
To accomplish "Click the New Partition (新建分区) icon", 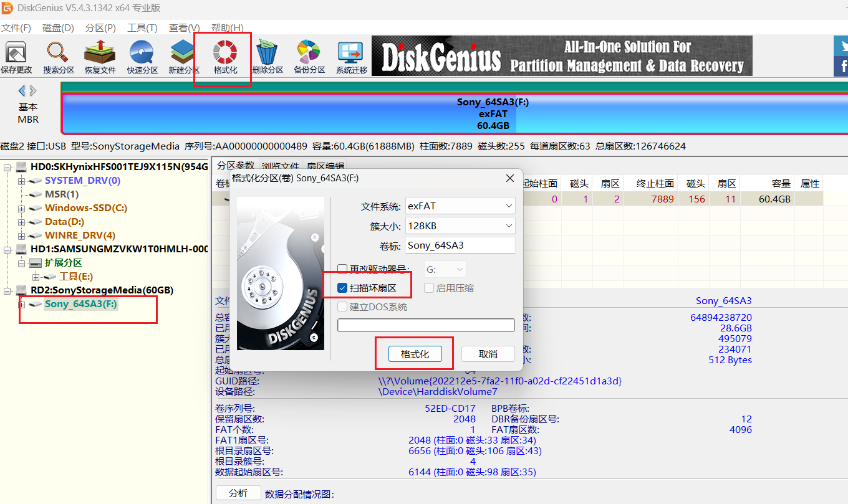I will 184,57.
